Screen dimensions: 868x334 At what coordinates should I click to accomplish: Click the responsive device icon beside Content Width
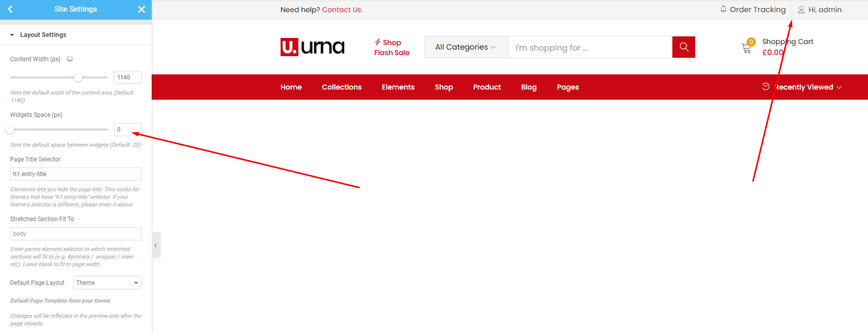click(x=70, y=59)
